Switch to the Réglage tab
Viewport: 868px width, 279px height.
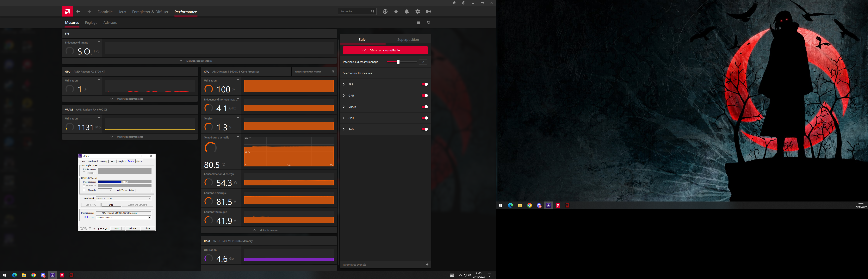coord(91,23)
